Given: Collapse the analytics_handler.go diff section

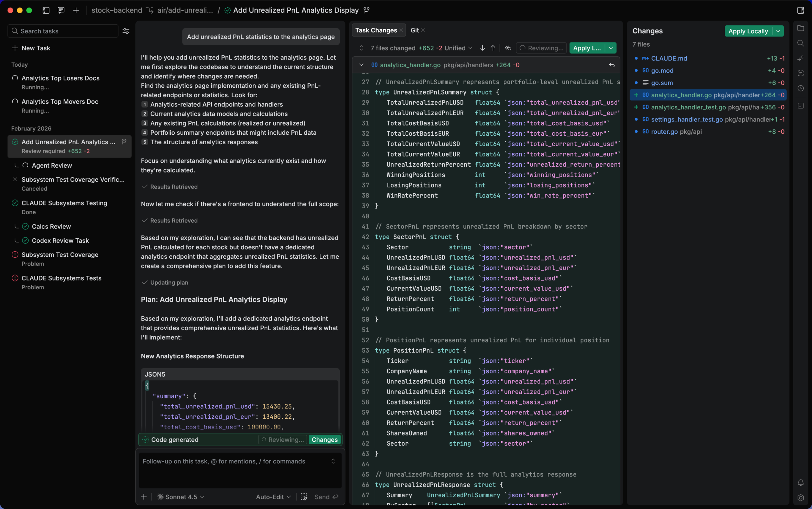Looking at the screenshot, I should (362, 65).
